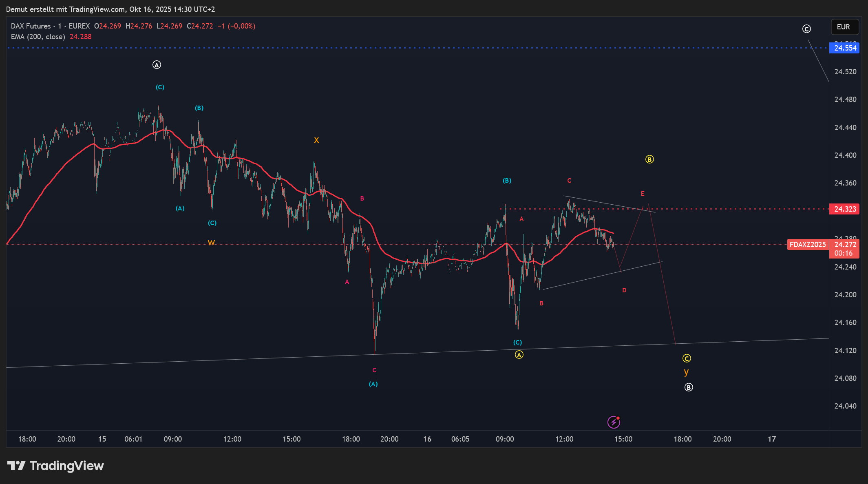Select the red E triangle label
Screen dimensions: 868x484
[643, 194]
